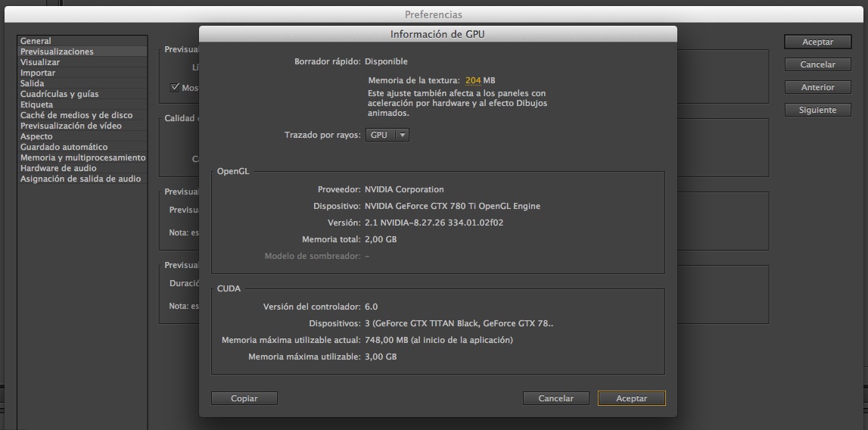The width and height of the screenshot is (868, 430).
Task: Select Etiqueta category
Action: coord(82,104)
